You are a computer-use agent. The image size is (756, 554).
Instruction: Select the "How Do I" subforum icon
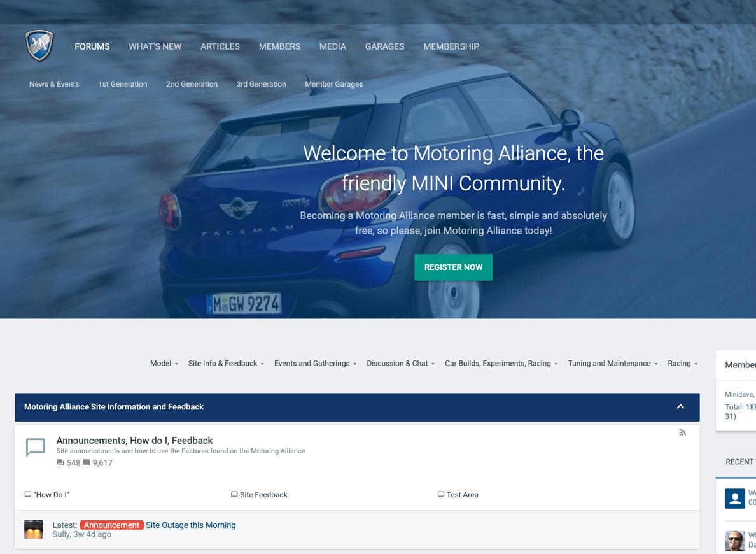28,494
